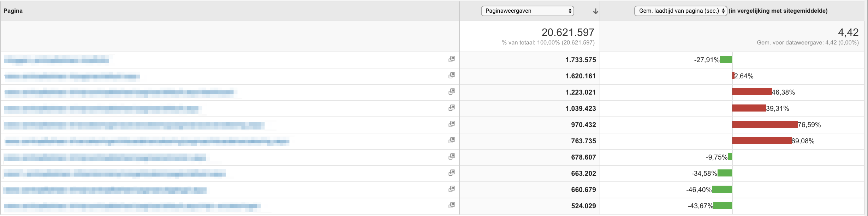The image size is (868, 216).
Task: Sort by the Pagina column header
Action: [13, 11]
